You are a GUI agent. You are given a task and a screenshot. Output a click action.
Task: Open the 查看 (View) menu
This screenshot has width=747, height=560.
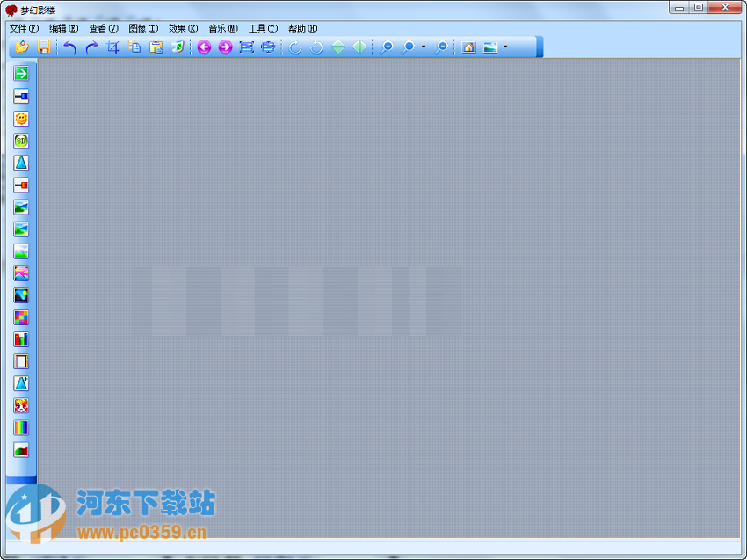click(104, 29)
